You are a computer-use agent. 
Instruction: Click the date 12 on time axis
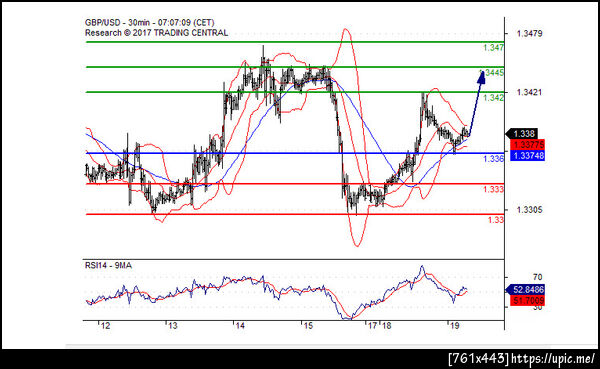[x=105, y=326]
